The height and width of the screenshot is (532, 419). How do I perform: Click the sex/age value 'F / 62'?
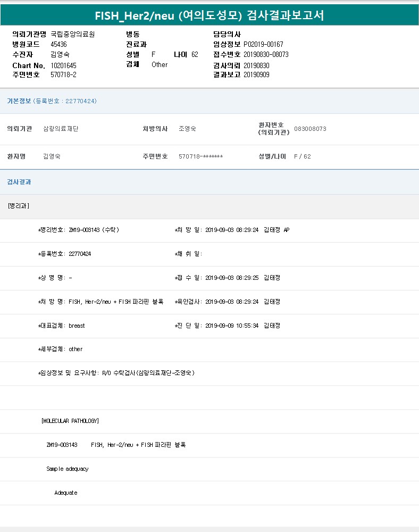click(303, 156)
